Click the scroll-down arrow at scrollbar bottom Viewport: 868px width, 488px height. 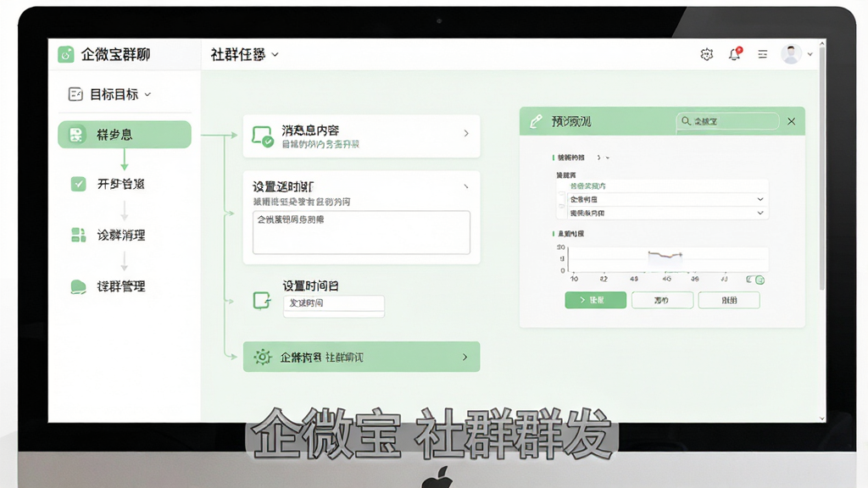click(x=822, y=419)
